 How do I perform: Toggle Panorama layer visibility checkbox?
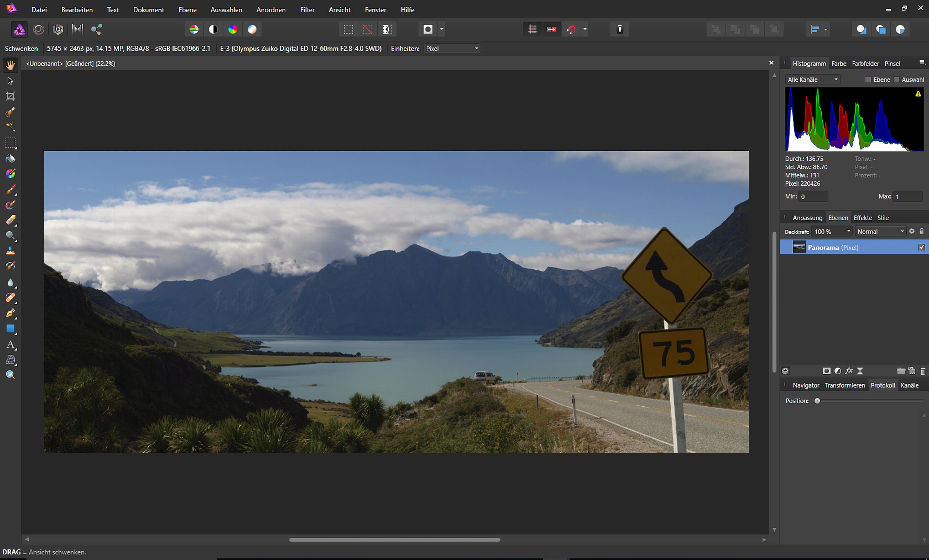922,247
